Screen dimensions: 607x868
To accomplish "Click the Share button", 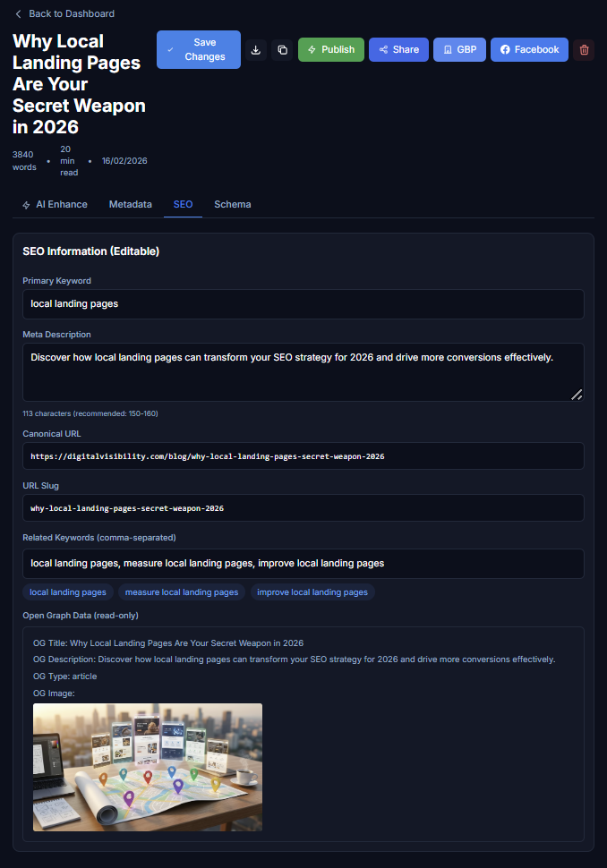I will pyautogui.click(x=398, y=50).
